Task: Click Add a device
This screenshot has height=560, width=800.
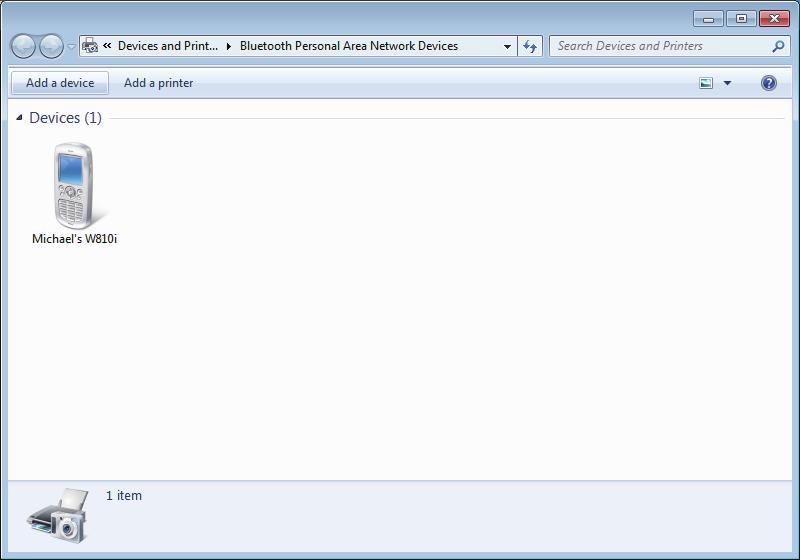Action: 60,83
